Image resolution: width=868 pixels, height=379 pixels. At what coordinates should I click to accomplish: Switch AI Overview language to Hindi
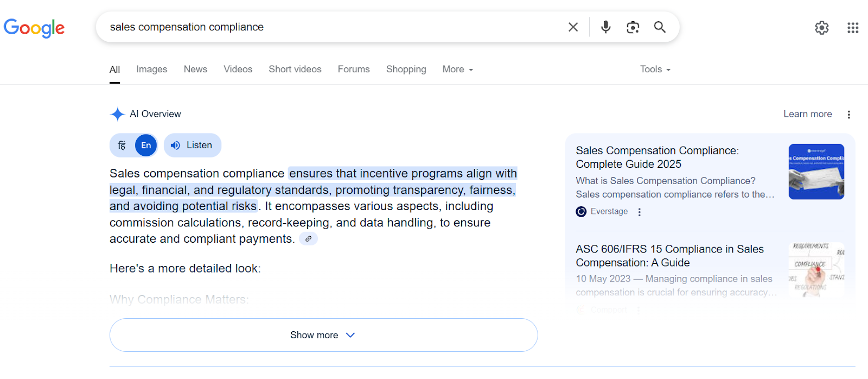click(122, 146)
